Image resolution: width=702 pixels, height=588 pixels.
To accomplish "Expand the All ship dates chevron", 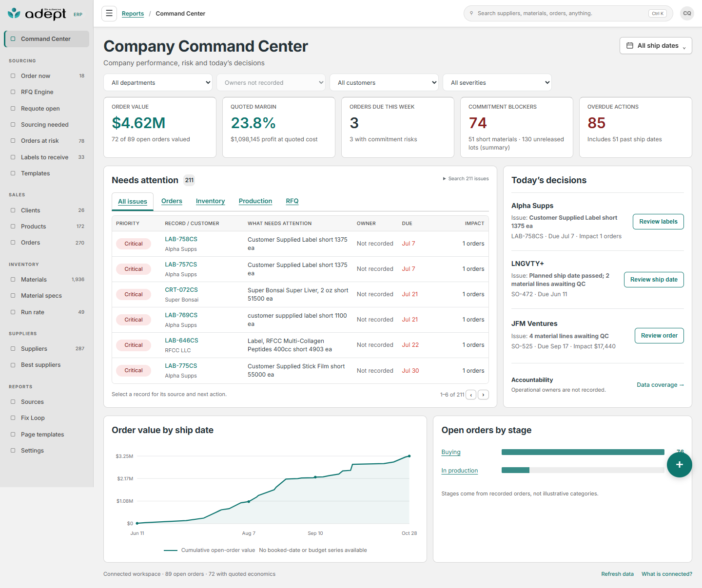I will coord(684,47).
